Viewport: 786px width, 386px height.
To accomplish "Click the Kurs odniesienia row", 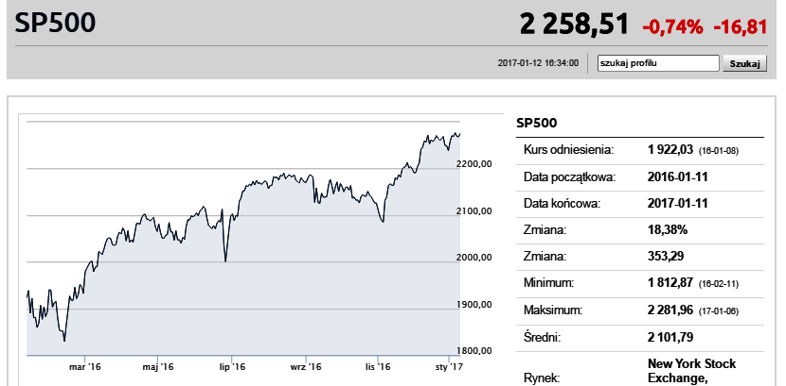I will point(640,150).
